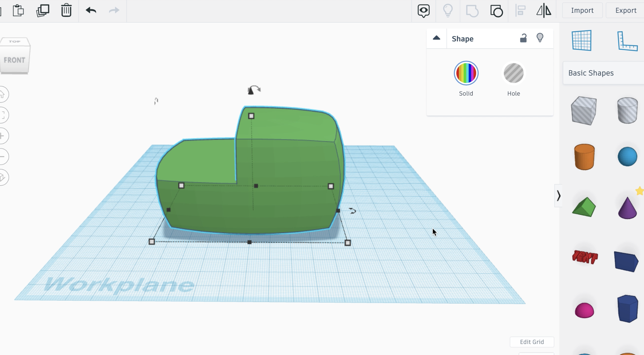Select the Ruler tool
The image size is (644, 355).
[627, 41]
